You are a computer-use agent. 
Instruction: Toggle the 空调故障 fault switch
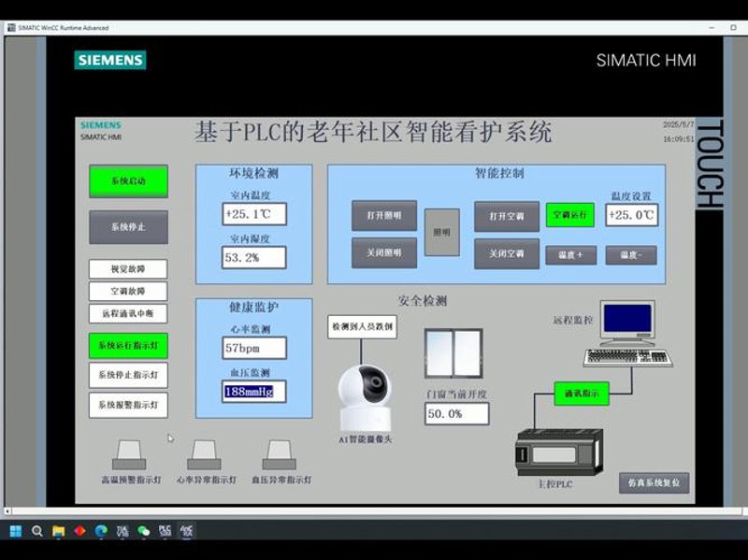tap(128, 291)
